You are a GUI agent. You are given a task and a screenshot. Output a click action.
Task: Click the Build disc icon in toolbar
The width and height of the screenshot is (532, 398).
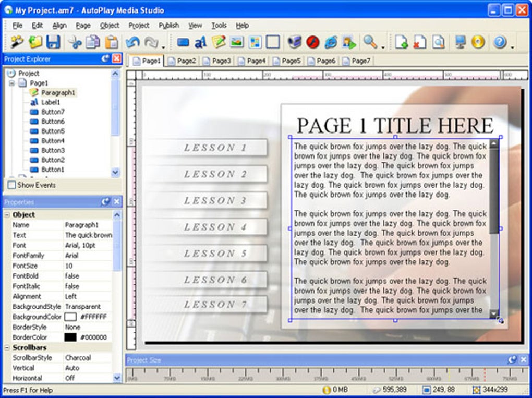478,42
